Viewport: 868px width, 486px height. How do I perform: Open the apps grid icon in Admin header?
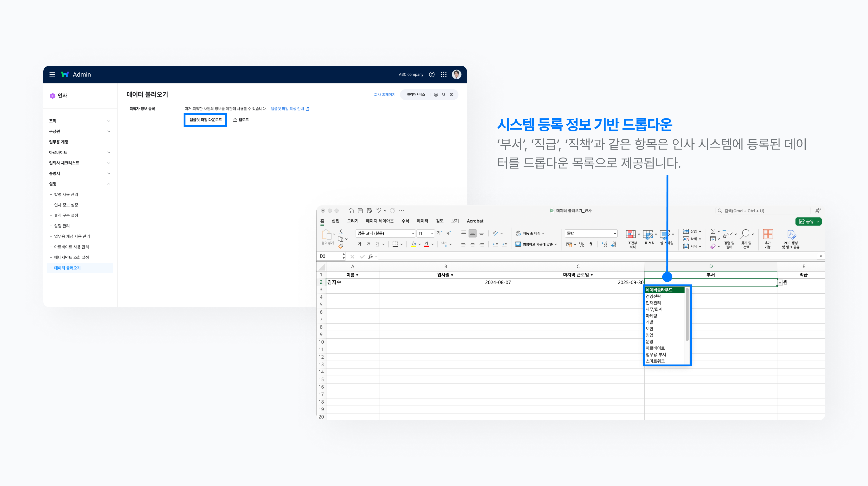tap(444, 74)
